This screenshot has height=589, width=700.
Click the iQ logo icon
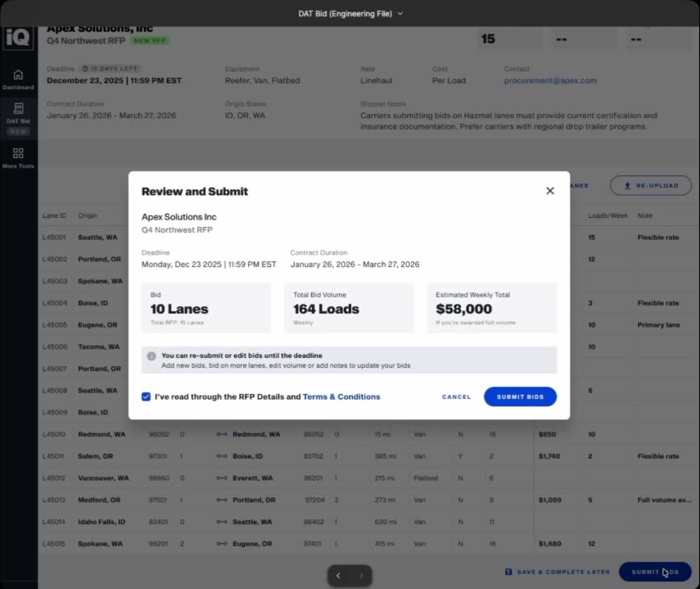click(x=18, y=37)
